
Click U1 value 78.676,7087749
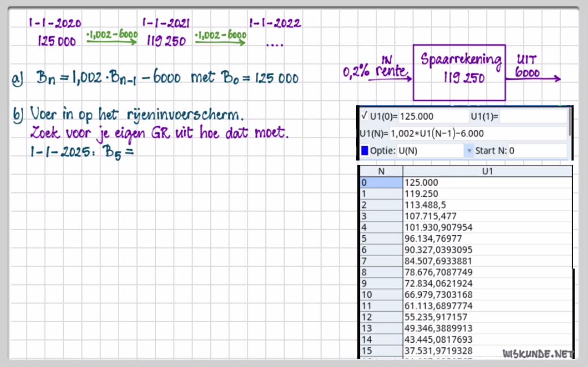438,273
